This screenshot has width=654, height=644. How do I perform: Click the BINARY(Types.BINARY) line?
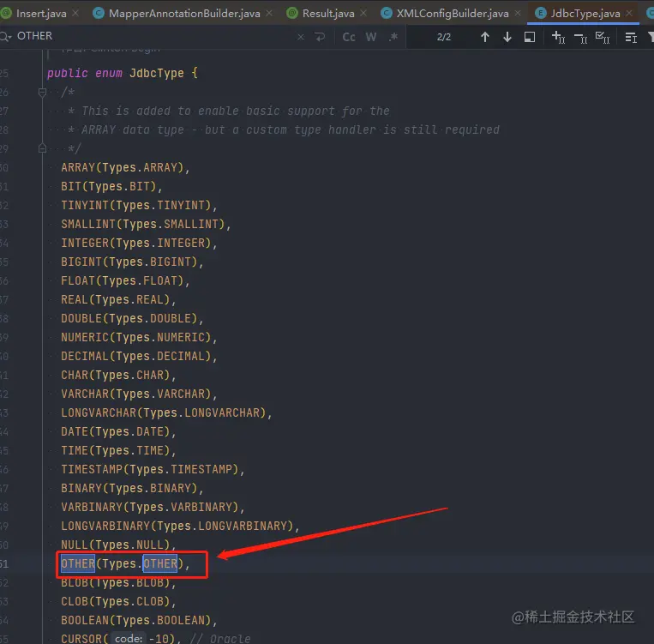click(x=132, y=488)
